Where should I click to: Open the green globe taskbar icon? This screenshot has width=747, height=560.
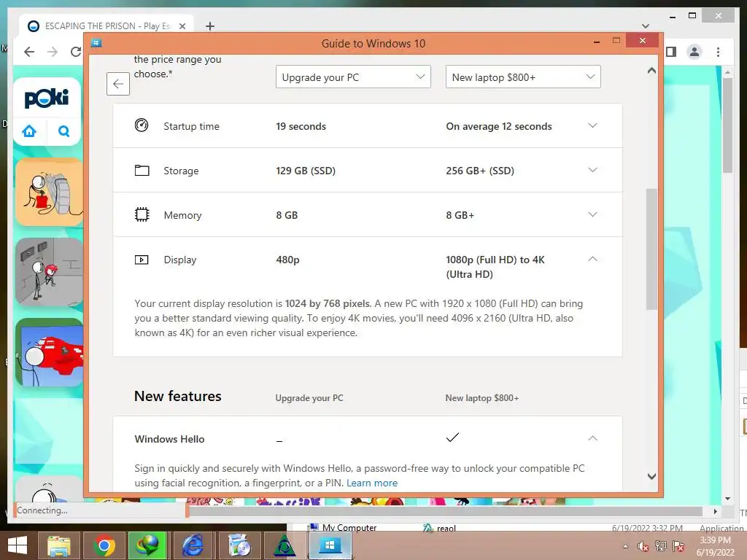147,545
